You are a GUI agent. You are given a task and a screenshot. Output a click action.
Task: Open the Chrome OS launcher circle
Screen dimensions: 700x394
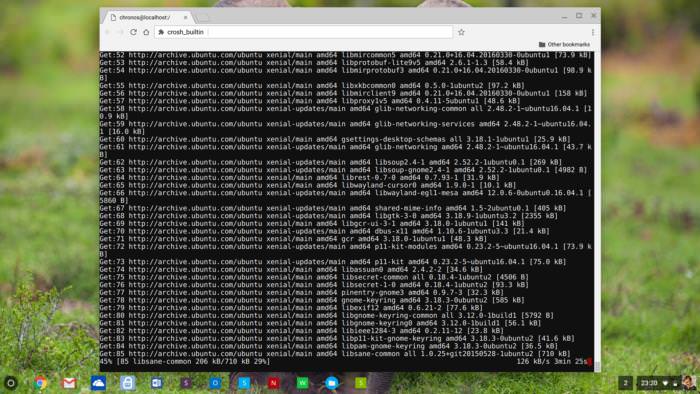pyautogui.click(x=11, y=383)
